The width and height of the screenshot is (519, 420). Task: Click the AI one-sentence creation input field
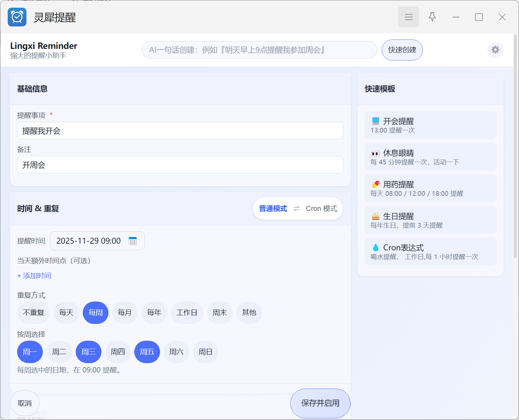pos(259,50)
